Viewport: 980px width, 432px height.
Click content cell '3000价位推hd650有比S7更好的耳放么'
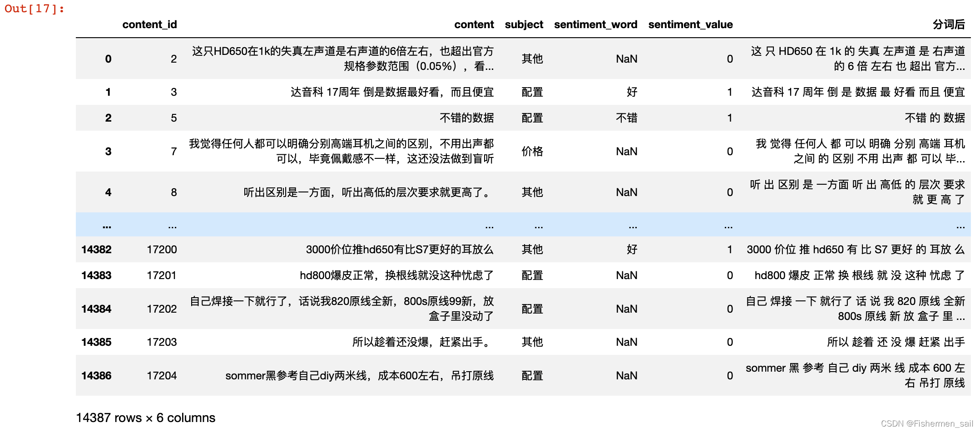[400, 250]
